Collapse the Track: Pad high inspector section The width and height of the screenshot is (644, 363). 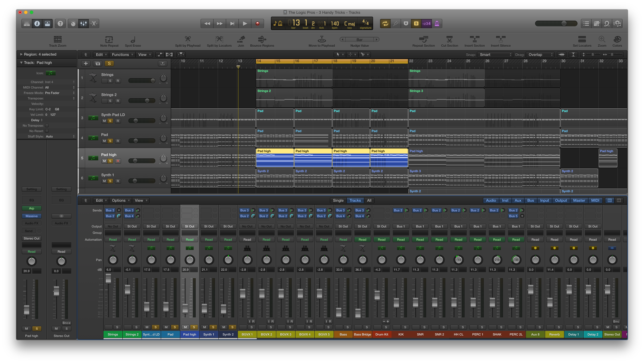pos(21,63)
